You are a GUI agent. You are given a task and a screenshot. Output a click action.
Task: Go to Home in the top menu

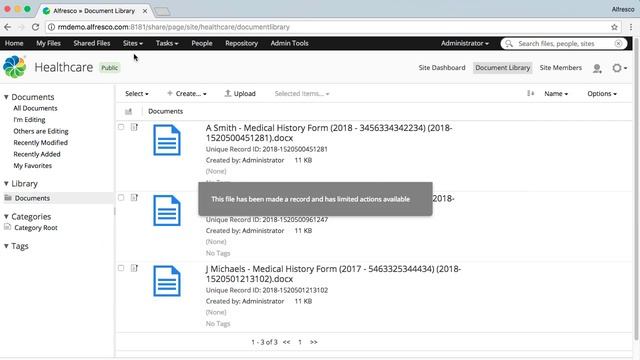[x=14, y=43]
